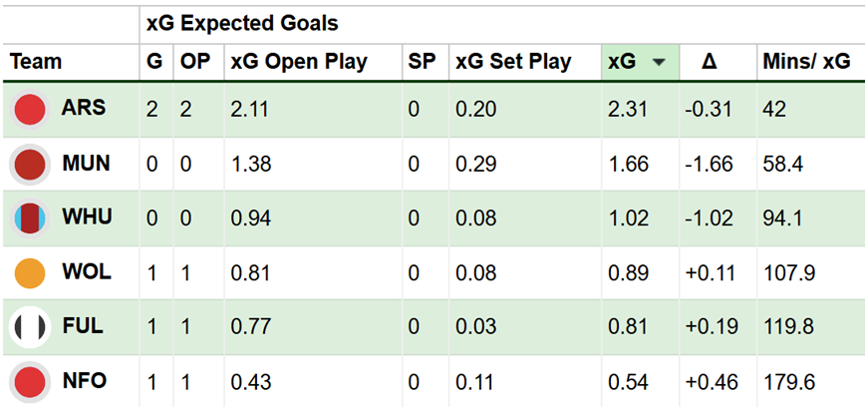
Task: Click the Manchester United crest icon
Action: point(31,164)
